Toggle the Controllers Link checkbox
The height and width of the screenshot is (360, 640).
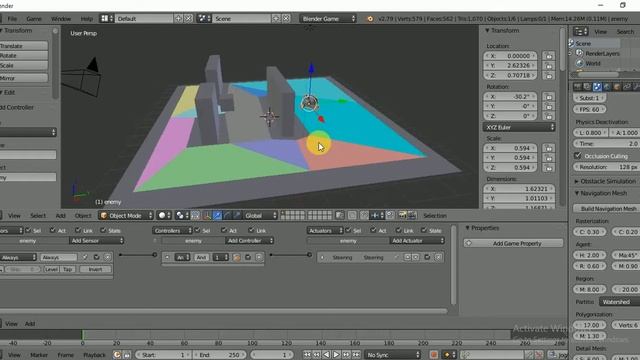pyautogui.click(x=251, y=231)
